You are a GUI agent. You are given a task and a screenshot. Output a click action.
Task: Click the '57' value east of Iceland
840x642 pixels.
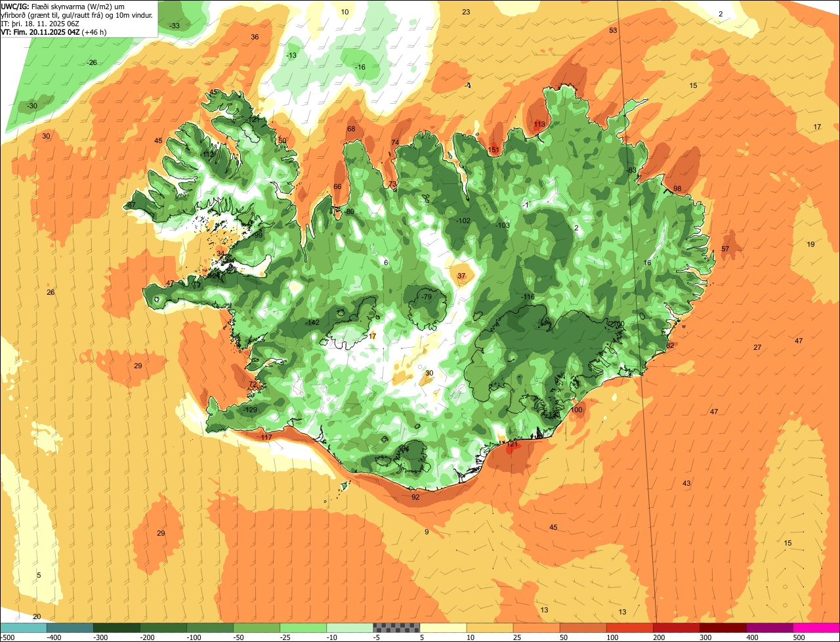725,249
